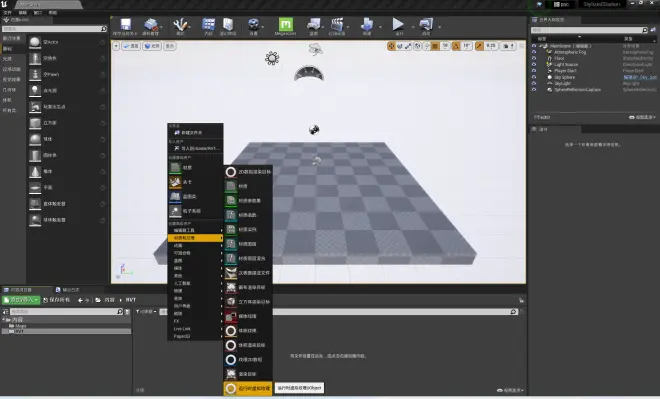660x399 pixels.
Task: Open the Lit view mode dropdown
Action: 152,46
